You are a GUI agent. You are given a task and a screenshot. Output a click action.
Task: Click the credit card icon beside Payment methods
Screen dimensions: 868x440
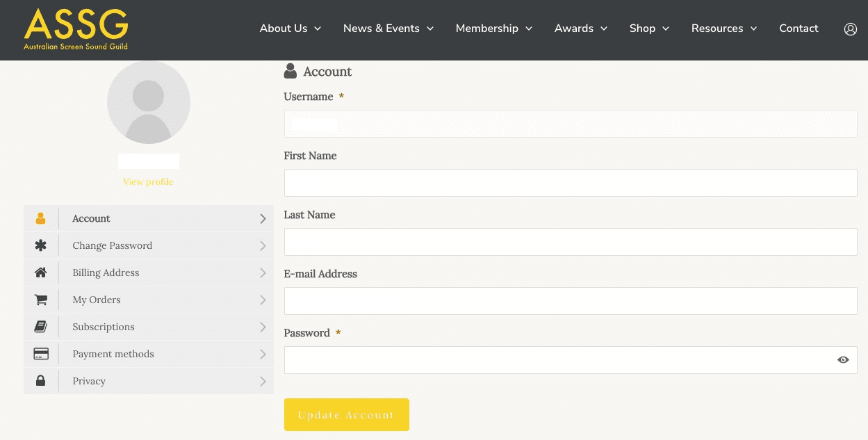(x=40, y=354)
